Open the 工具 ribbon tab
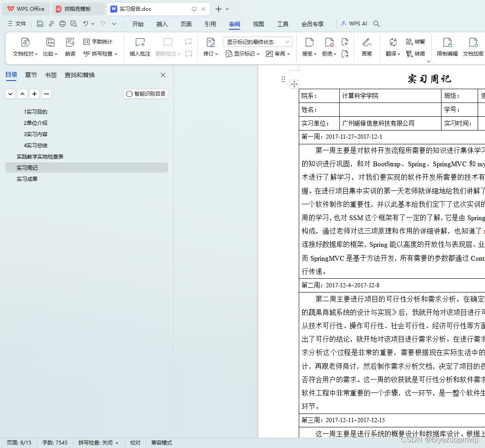485x448 pixels. [283, 24]
